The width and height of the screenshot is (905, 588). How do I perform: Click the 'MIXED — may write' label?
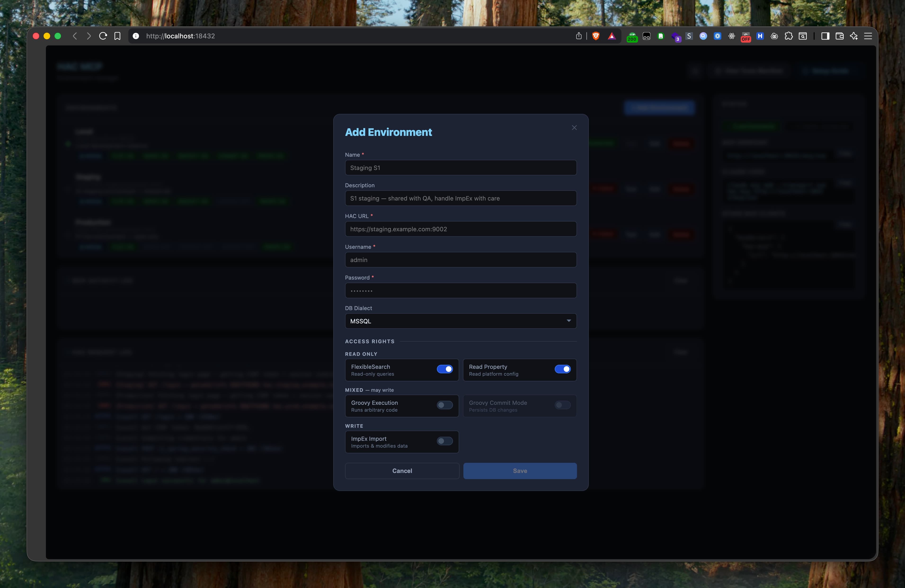[369, 390]
